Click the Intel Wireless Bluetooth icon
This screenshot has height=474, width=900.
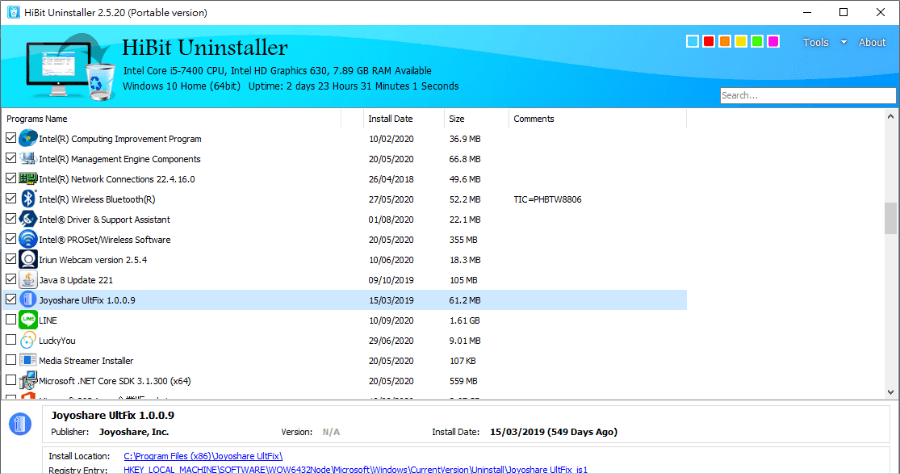[28, 199]
